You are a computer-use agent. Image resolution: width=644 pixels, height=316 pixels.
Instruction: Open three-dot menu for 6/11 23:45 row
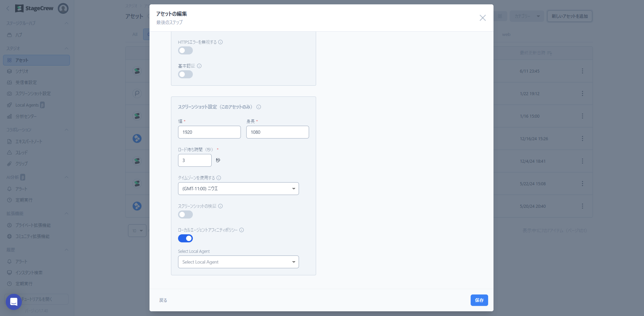(x=582, y=71)
